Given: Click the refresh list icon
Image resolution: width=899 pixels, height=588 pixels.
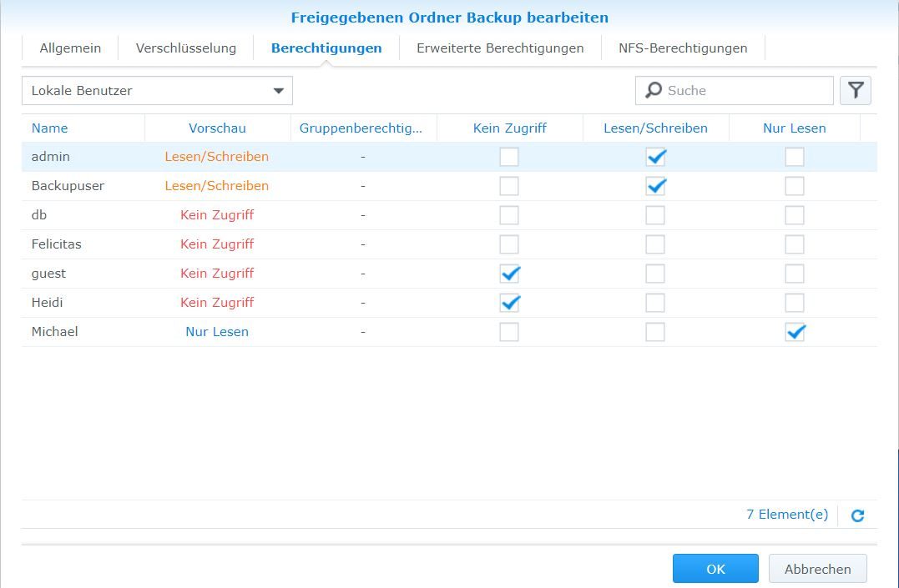Looking at the screenshot, I should 857,515.
